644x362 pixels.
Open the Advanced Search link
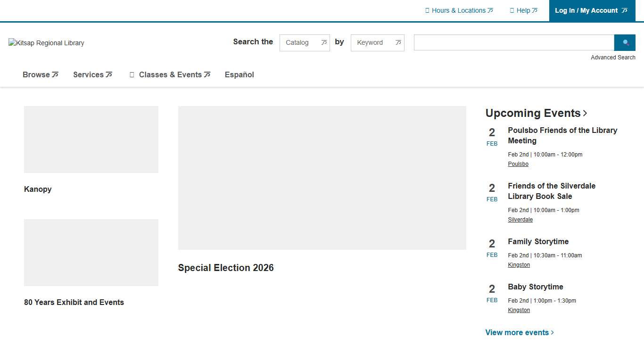click(613, 58)
